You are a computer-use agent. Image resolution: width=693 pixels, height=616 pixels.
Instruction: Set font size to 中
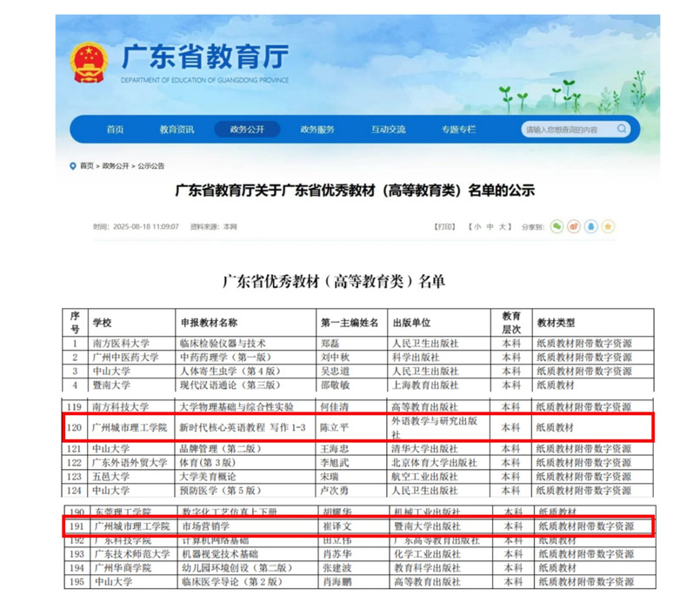coord(490,226)
